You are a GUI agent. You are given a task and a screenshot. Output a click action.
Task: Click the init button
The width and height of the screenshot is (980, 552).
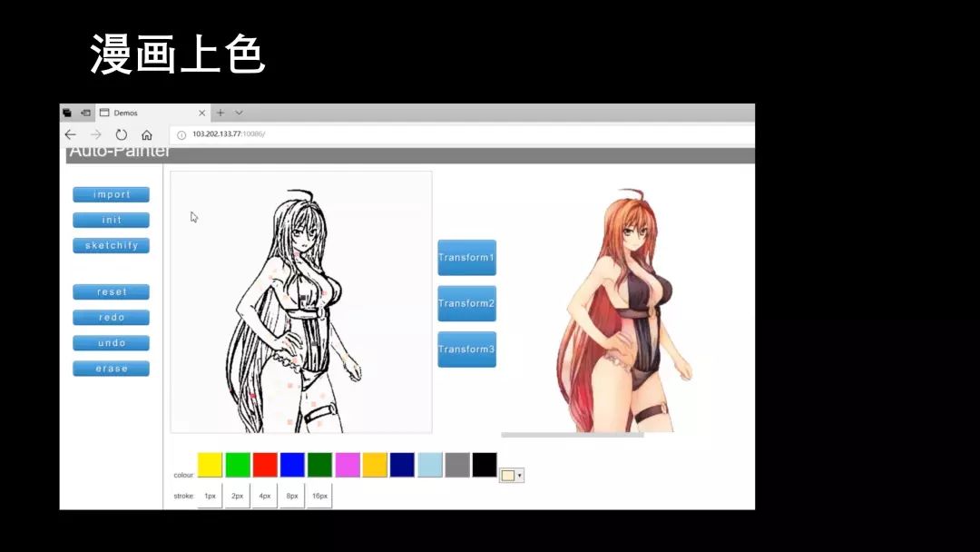pos(112,220)
